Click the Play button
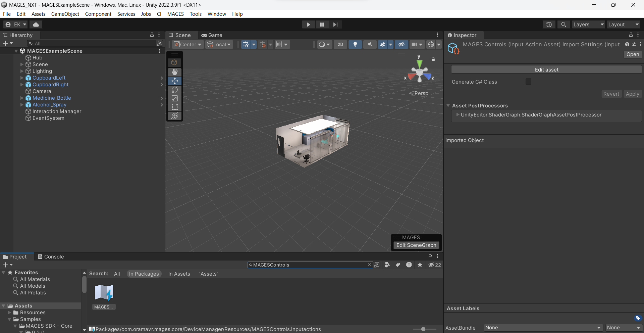Screen dimensions: 644x333 (x=308, y=25)
